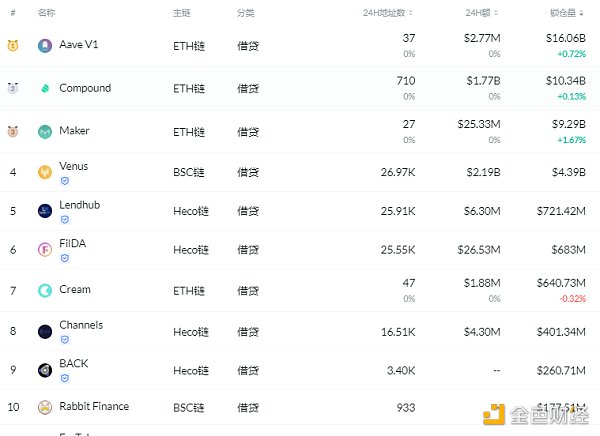This screenshot has height=436, width=600.
Task: Click the 主链 column header
Action: click(x=182, y=14)
